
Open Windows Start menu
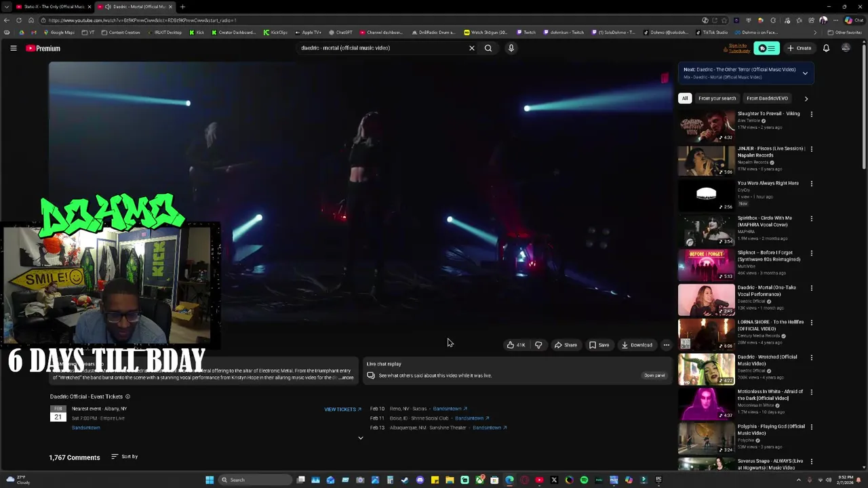click(x=210, y=480)
